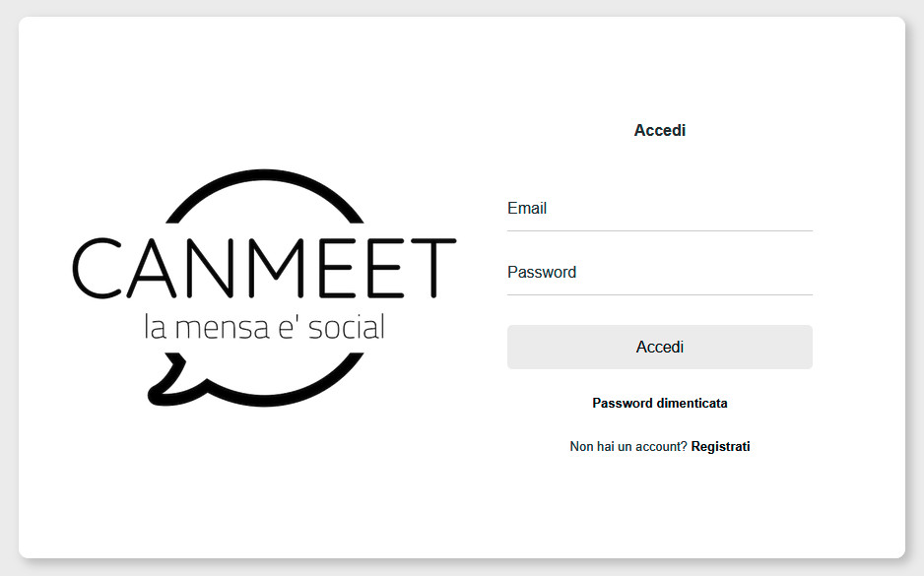Select the Accedi heading at the top
The image size is (924, 576).
pyautogui.click(x=659, y=129)
